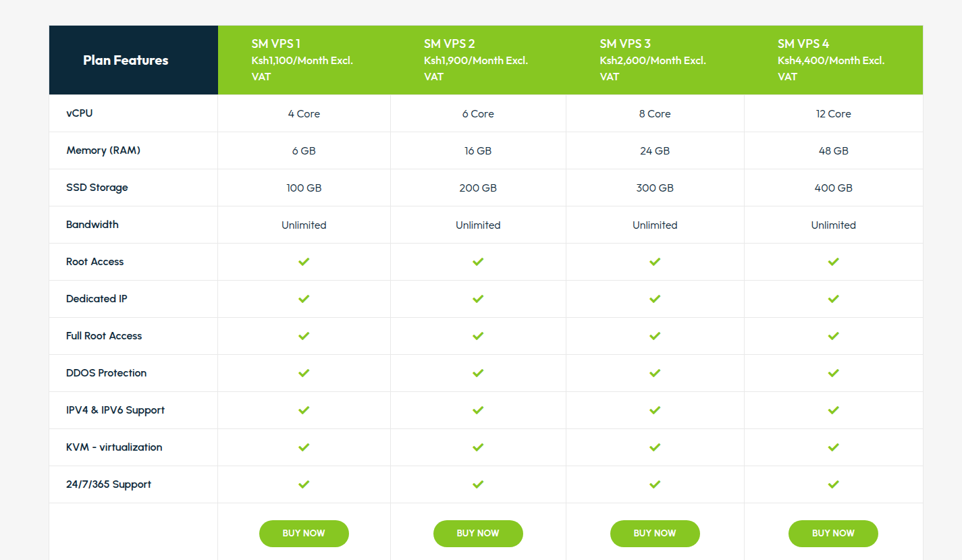This screenshot has height=560, width=962.
Task: Click the SM VPS 4 plan header
Action: pyautogui.click(x=833, y=60)
